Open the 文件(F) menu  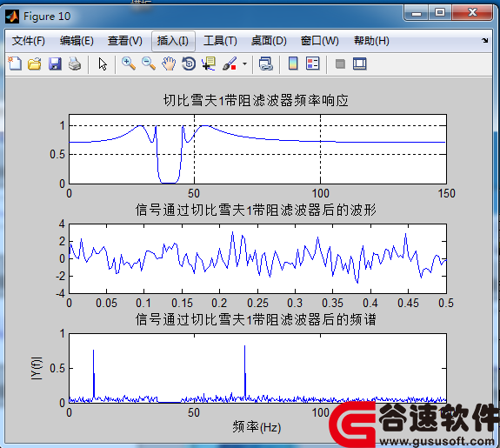(29, 41)
